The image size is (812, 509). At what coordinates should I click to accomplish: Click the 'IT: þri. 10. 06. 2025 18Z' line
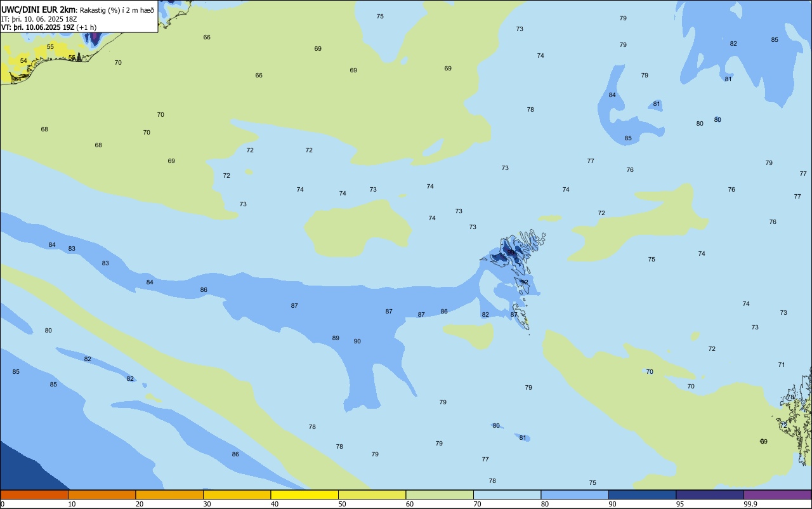point(39,19)
